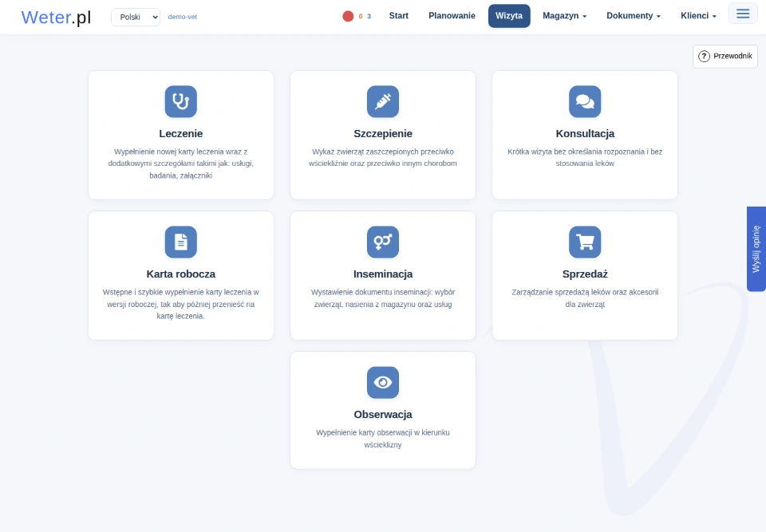Open the Inseminacja card title
The width and height of the screenshot is (766, 532).
tap(383, 274)
